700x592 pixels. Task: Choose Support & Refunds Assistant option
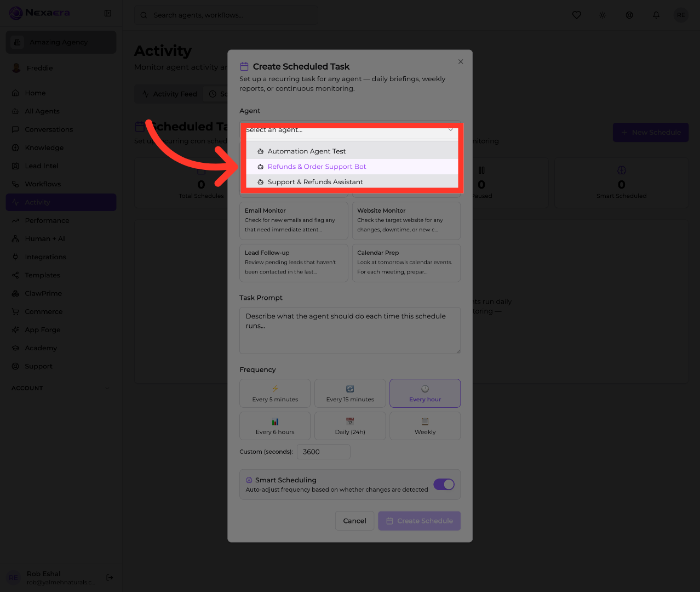352,182
